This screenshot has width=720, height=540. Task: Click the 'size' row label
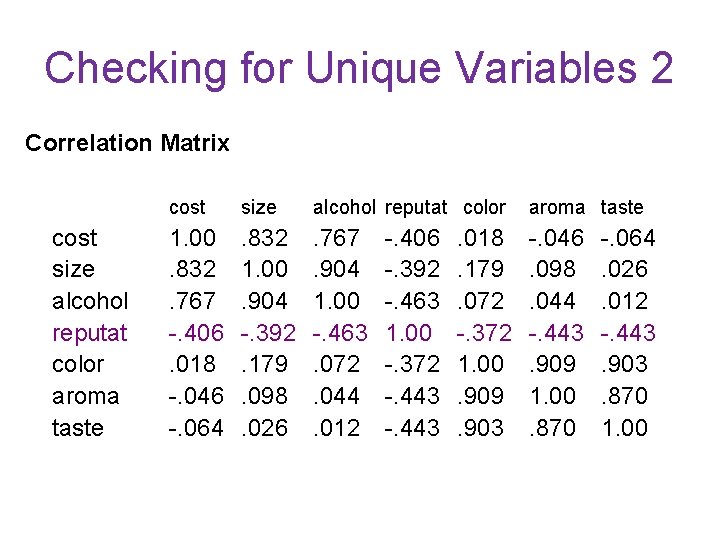73,269
